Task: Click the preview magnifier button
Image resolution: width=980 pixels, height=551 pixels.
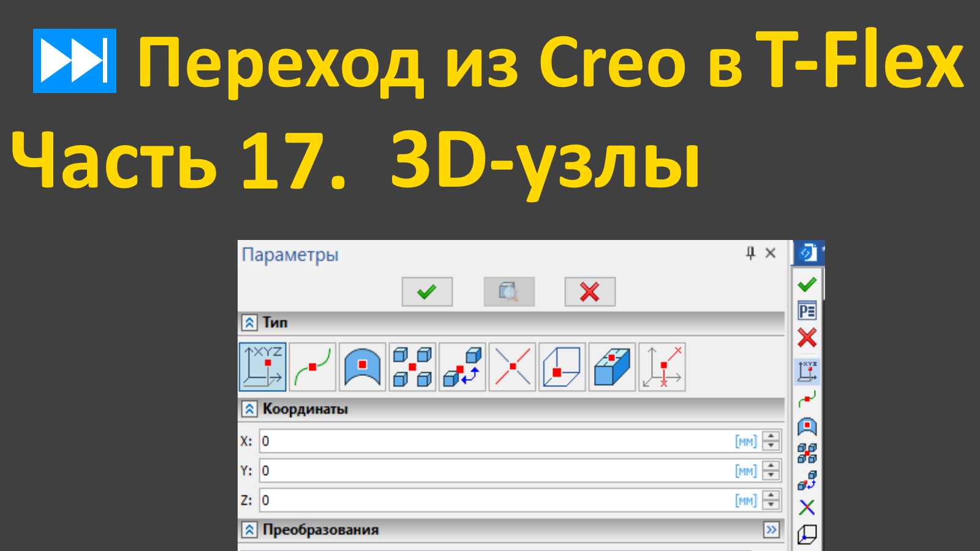Action: [x=508, y=291]
